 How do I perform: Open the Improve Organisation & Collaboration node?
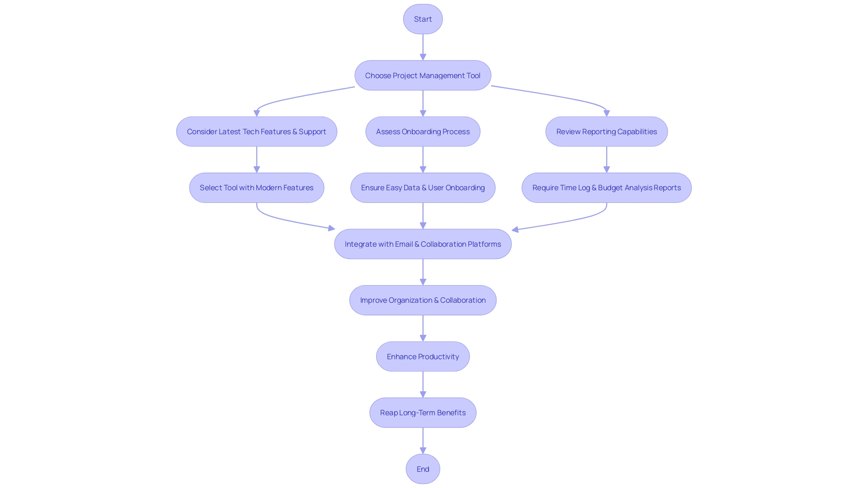point(423,300)
